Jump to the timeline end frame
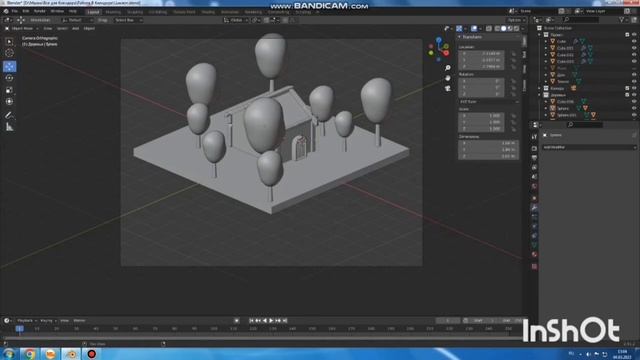640x360 pixels. [x=285, y=321]
